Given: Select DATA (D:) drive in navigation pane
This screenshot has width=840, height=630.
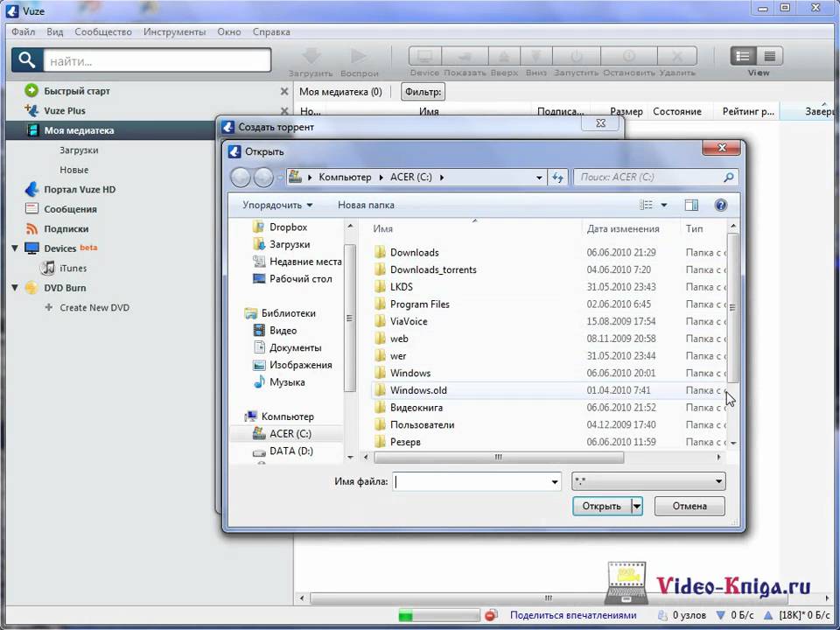Looking at the screenshot, I should pyautogui.click(x=290, y=451).
